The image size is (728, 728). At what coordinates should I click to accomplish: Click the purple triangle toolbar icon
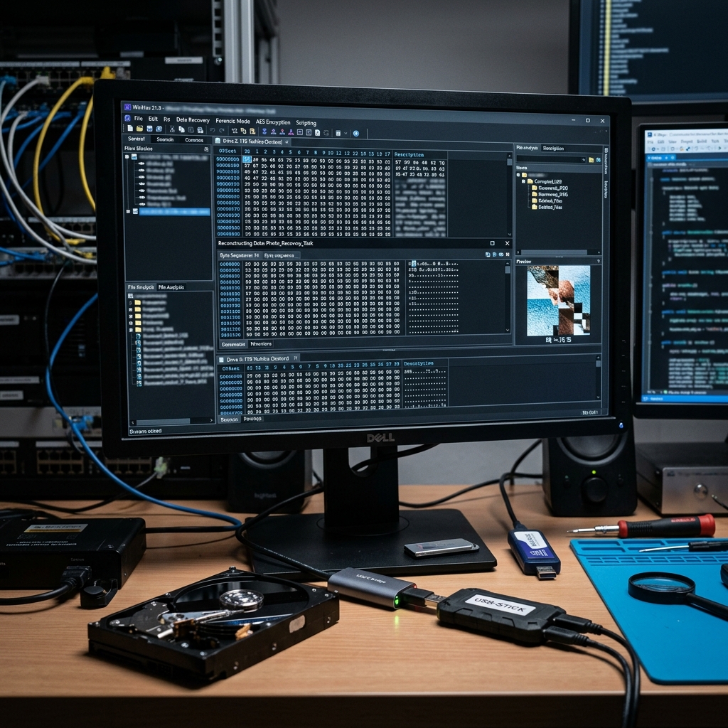click(x=291, y=132)
